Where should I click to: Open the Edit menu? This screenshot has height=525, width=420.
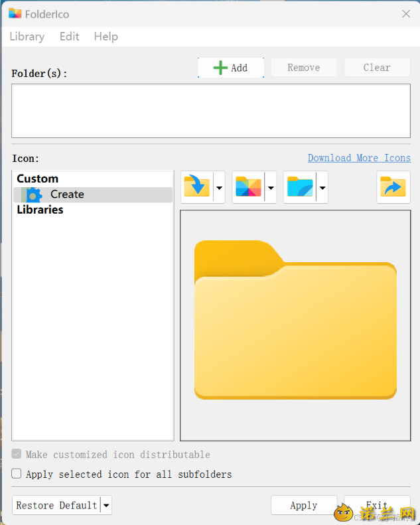pos(69,37)
